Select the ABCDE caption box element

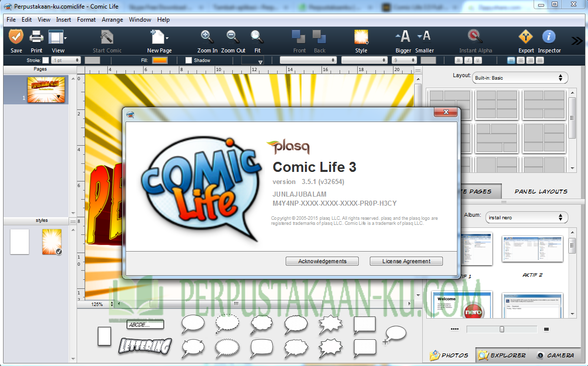146,325
